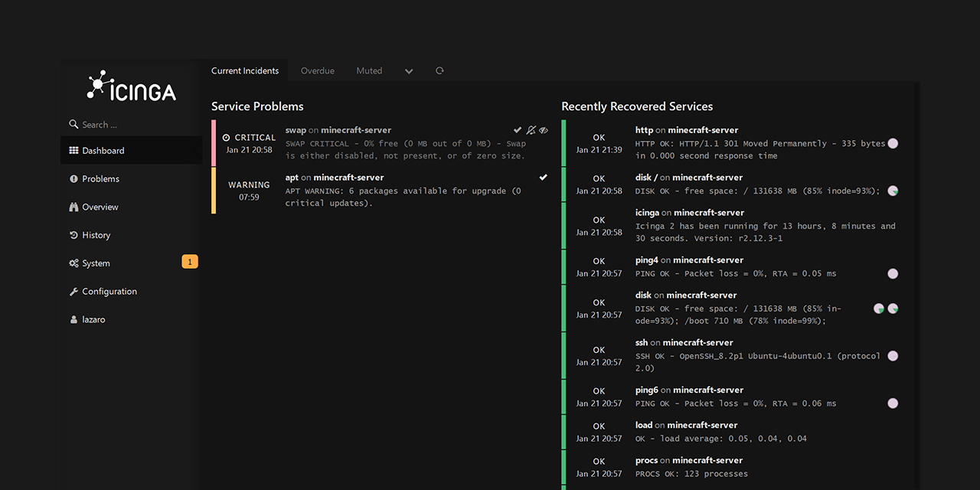This screenshot has height=490, width=980.
Task: Click the Dashboard grid icon in the sidebar
Action: pyautogui.click(x=73, y=151)
